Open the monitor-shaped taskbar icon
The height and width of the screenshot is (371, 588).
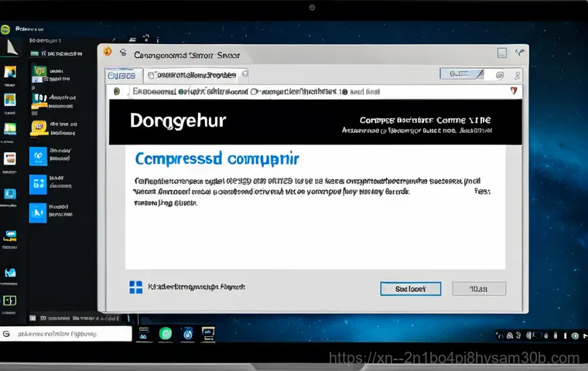[208, 333]
